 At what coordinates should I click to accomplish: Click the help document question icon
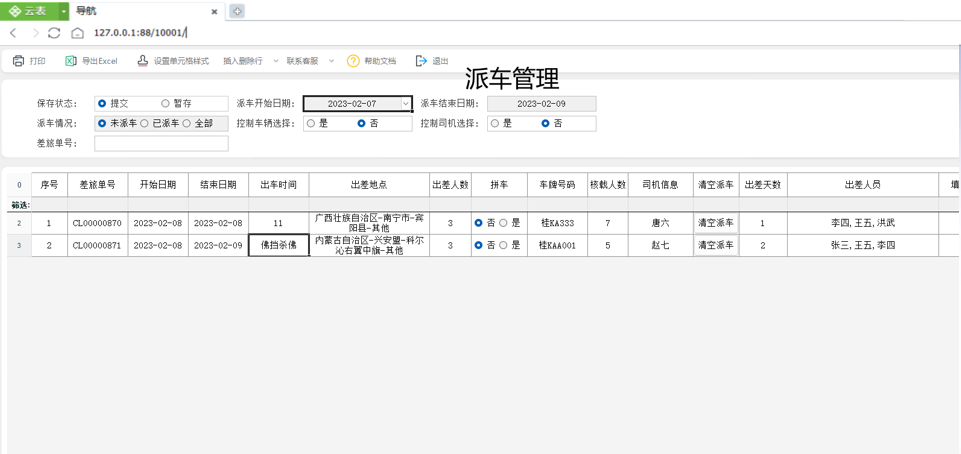pyautogui.click(x=353, y=61)
